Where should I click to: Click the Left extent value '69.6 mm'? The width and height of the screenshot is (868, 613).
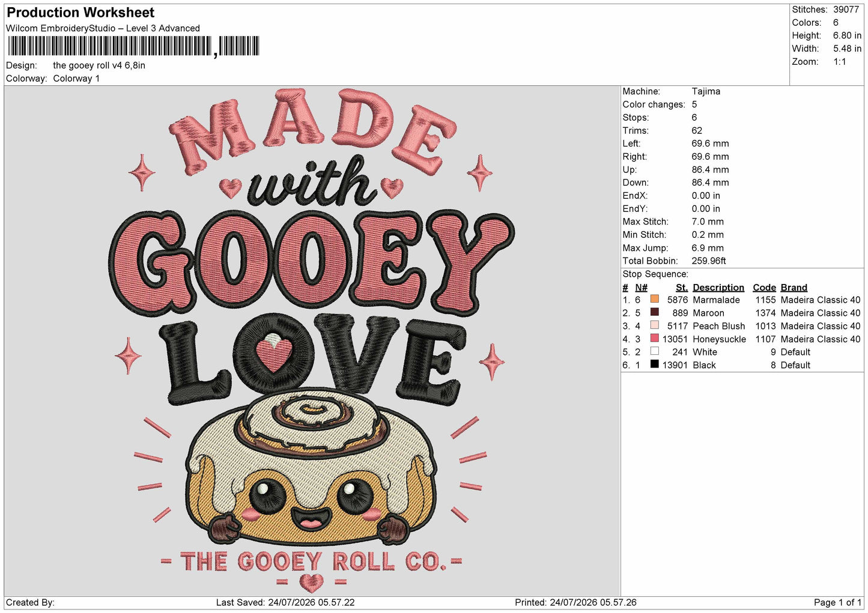pyautogui.click(x=710, y=143)
